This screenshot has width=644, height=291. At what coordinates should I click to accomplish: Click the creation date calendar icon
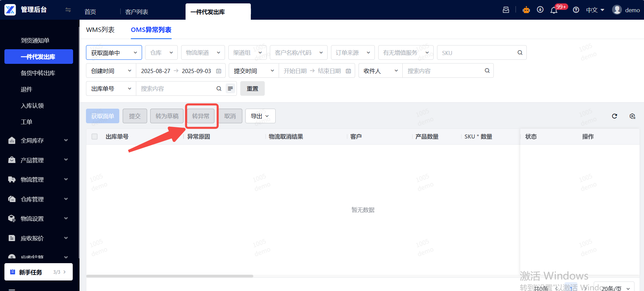tap(219, 71)
